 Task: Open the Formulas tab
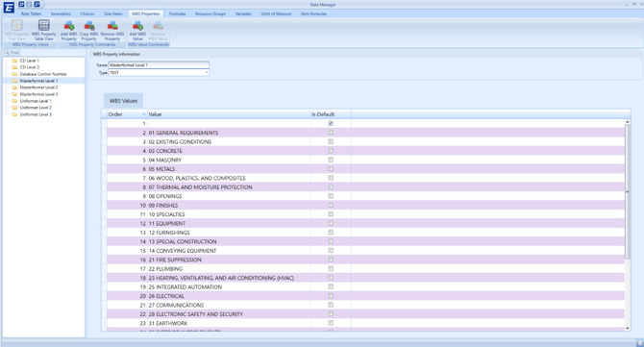tap(178, 13)
